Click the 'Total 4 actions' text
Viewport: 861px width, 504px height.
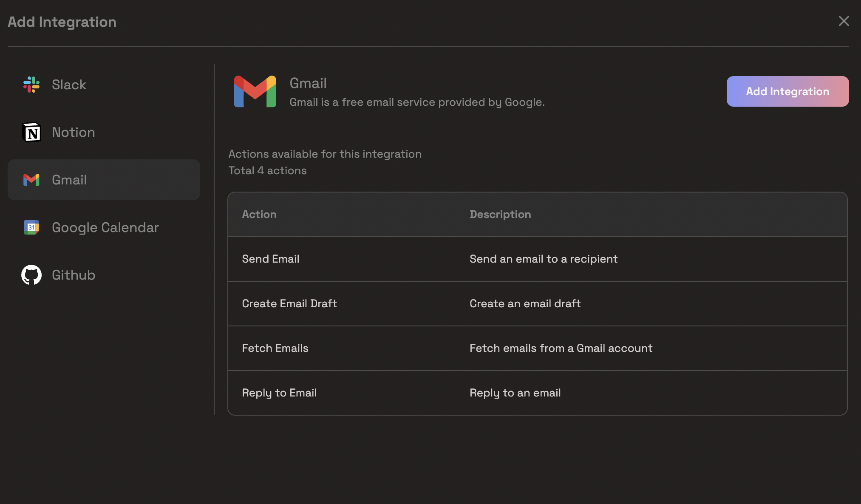click(x=267, y=170)
